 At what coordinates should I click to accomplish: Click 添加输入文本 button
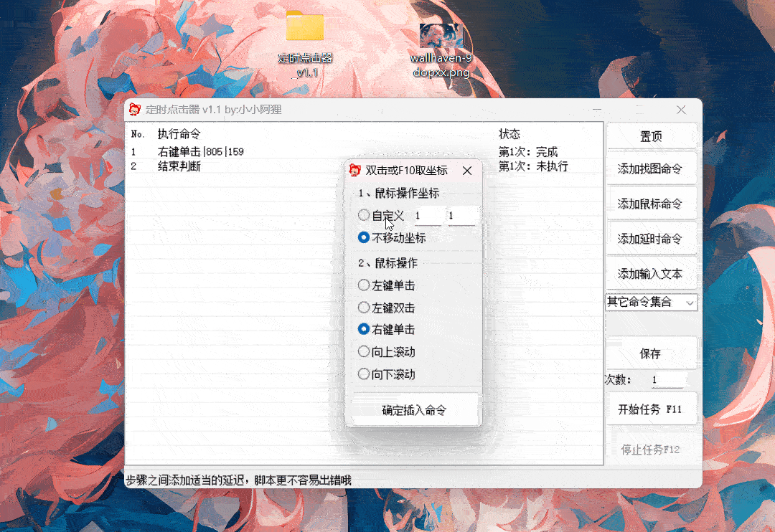coord(651,274)
